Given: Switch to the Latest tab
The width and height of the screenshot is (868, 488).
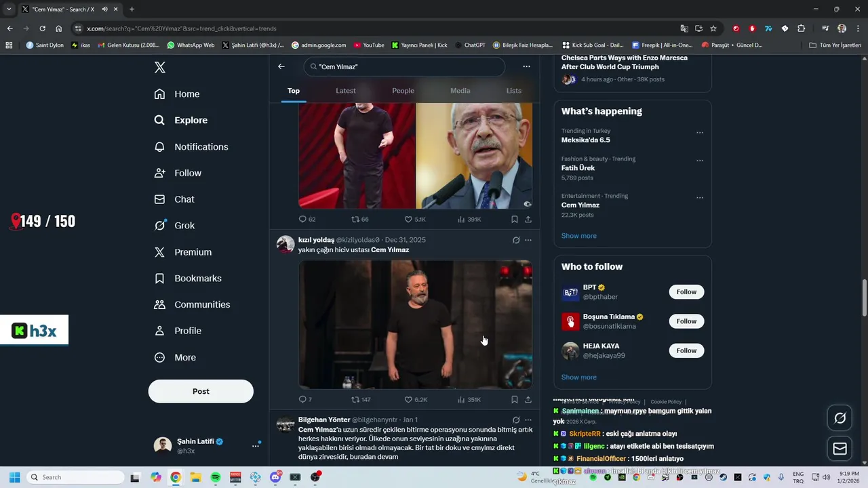Looking at the screenshot, I should pos(345,91).
